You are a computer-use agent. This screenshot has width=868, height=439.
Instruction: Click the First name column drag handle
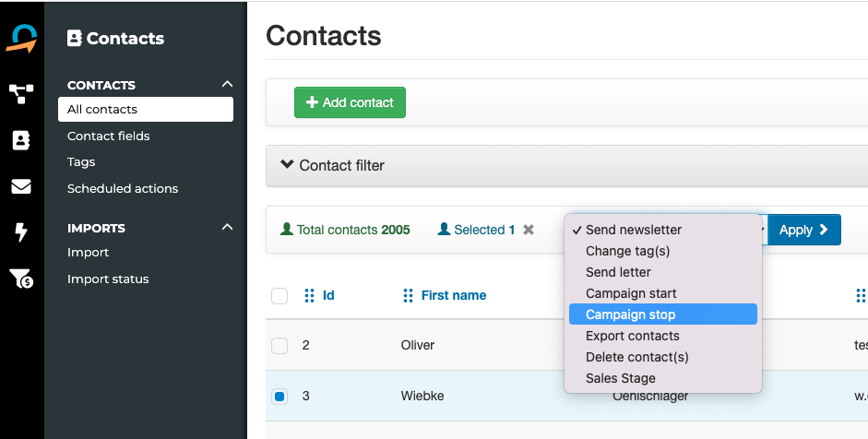408,296
